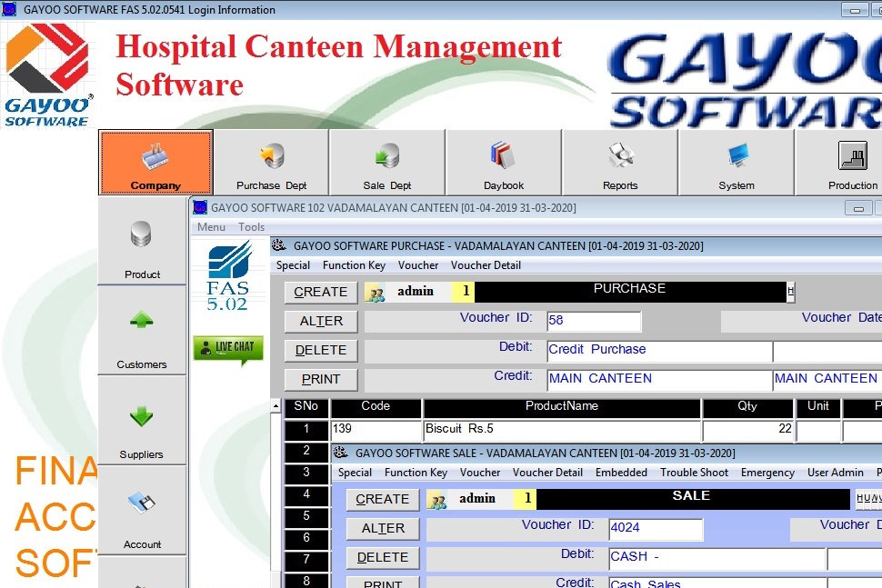Click DELETE button in Sale window
Image resolution: width=882 pixels, height=588 pixels.
(x=383, y=558)
